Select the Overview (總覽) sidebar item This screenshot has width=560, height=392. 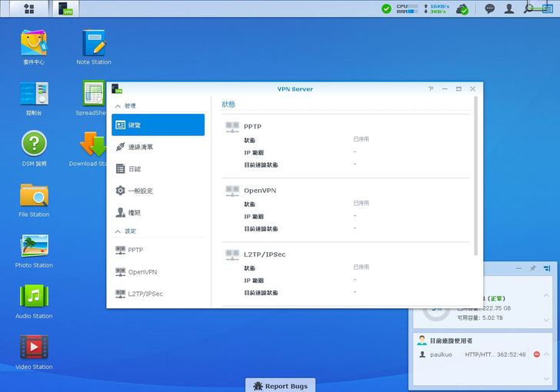coord(158,125)
